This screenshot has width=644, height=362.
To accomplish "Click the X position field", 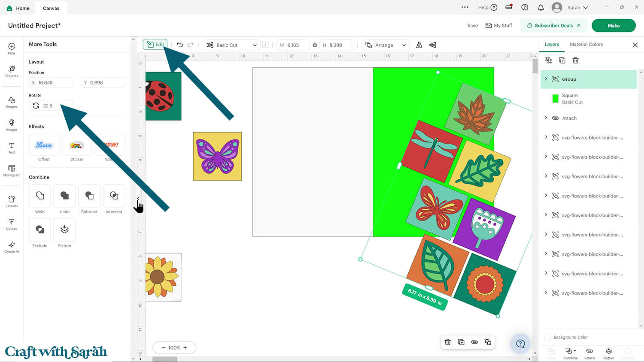I will point(51,83).
